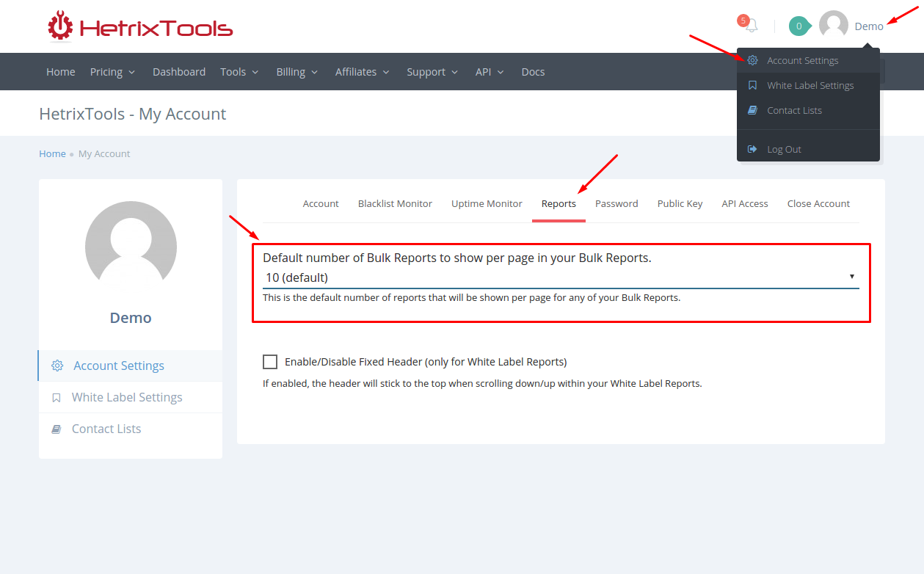Click the HetrixTools gear logo icon
Screen dimensions: 924x574
[x=60, y=26]
